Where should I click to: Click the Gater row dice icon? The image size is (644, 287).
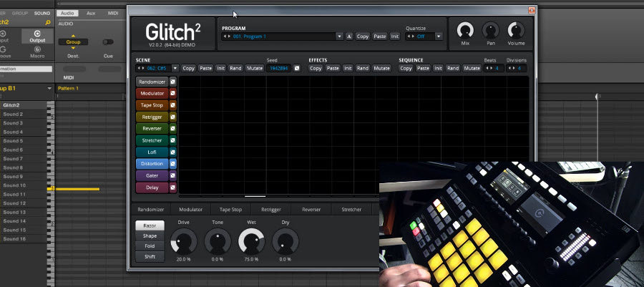(x=173, y=176)
